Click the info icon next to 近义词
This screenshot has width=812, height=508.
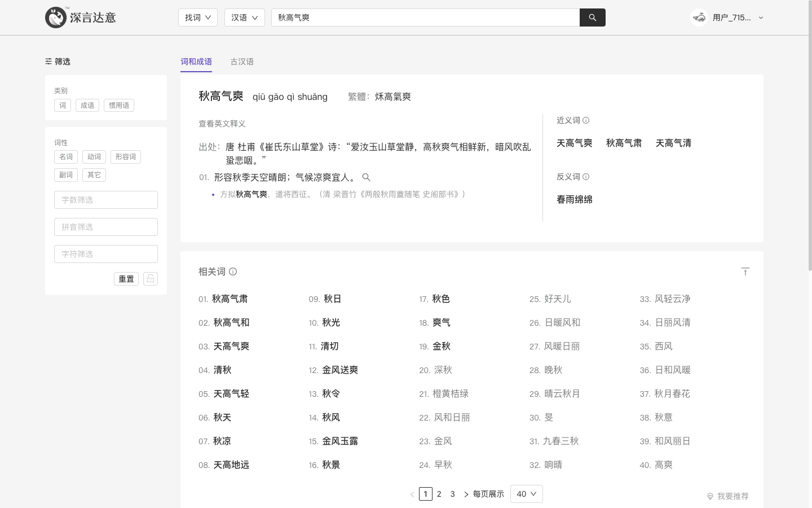tap(586, 120)
